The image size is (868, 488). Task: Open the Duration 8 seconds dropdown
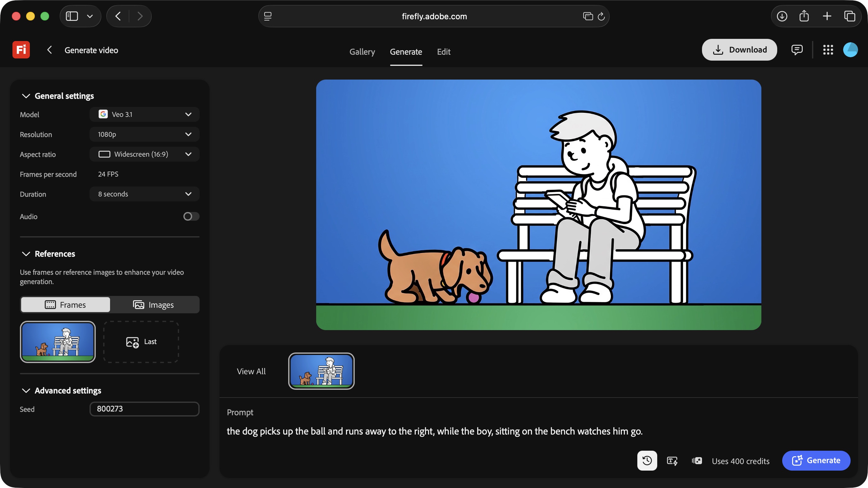tap(144, 194)
